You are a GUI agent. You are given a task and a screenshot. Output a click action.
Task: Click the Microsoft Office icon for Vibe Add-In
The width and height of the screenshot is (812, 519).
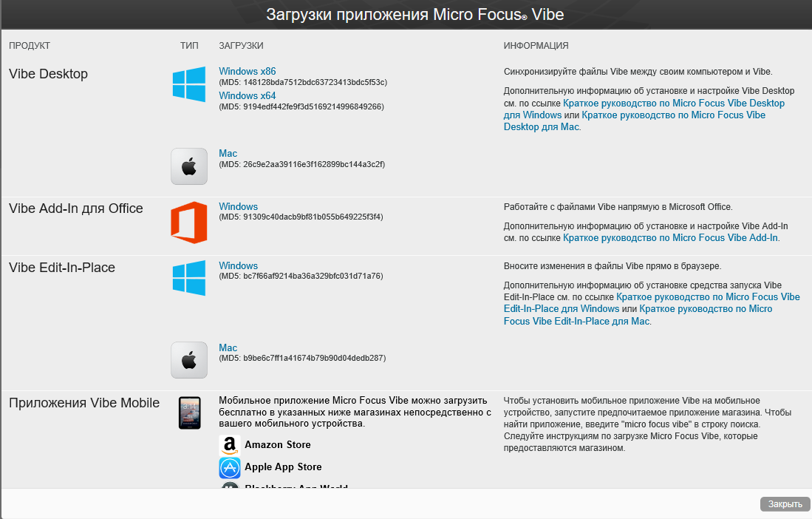(189, 223)
